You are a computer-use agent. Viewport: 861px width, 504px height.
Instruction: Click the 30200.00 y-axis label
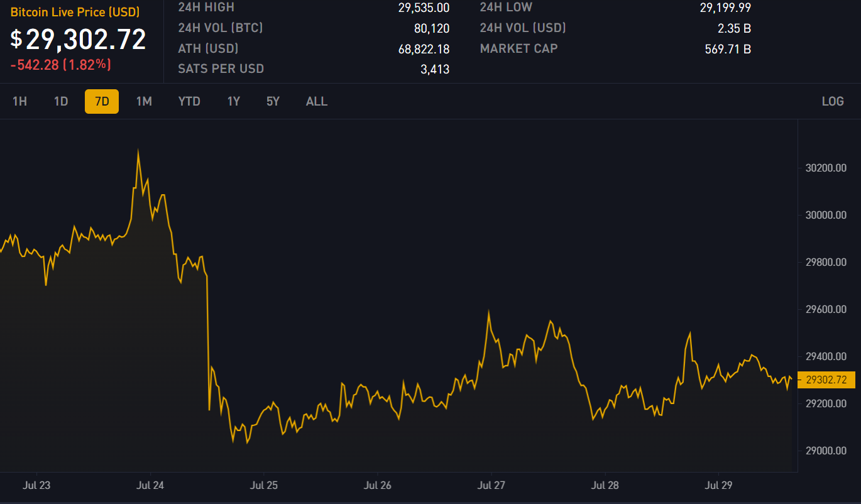point(826,168)
